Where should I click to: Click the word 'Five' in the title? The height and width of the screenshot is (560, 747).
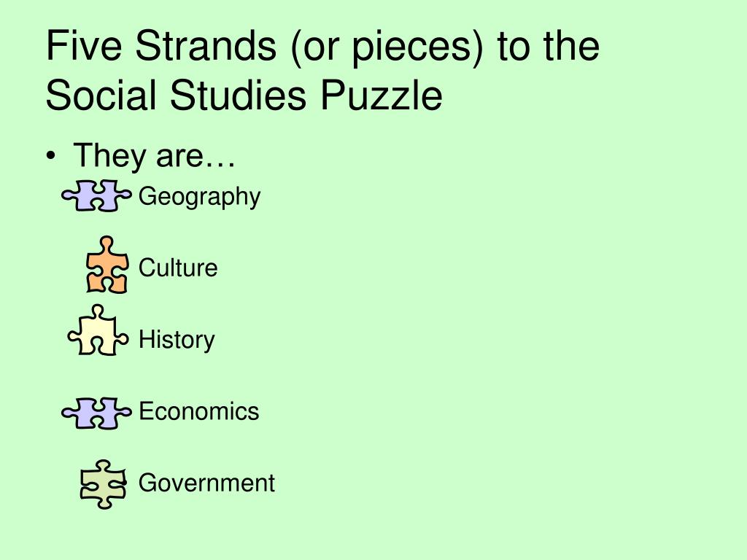tap(84, 46)
